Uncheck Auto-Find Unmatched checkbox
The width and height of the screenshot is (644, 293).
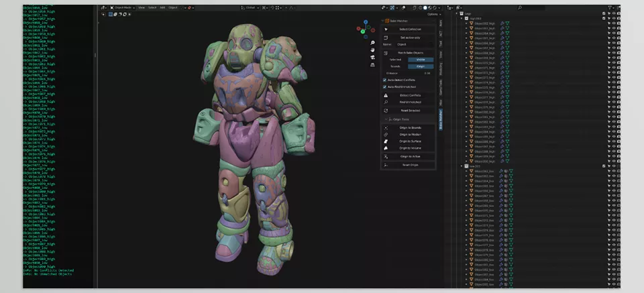[x=384, y=86]
